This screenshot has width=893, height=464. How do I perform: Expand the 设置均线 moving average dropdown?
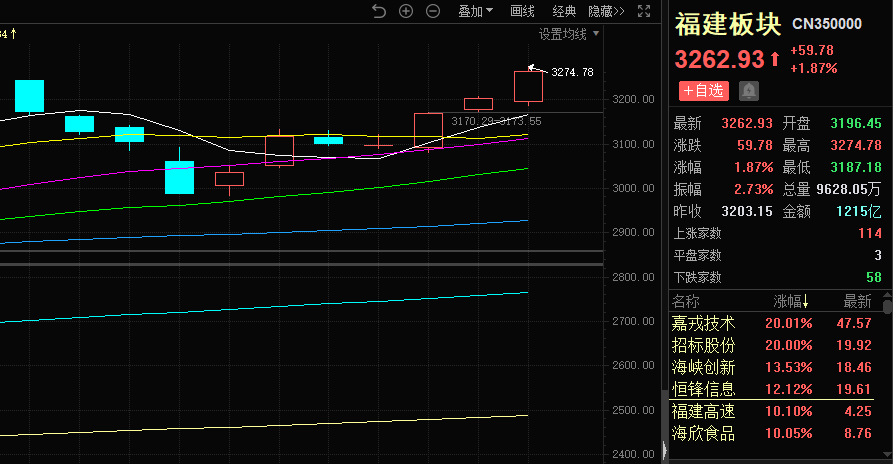[569, 34]
